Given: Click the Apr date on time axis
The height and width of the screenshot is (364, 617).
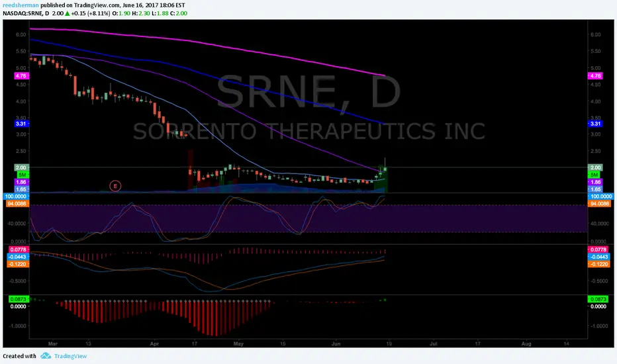Looking at the screenshot, I should coord(155,343).
